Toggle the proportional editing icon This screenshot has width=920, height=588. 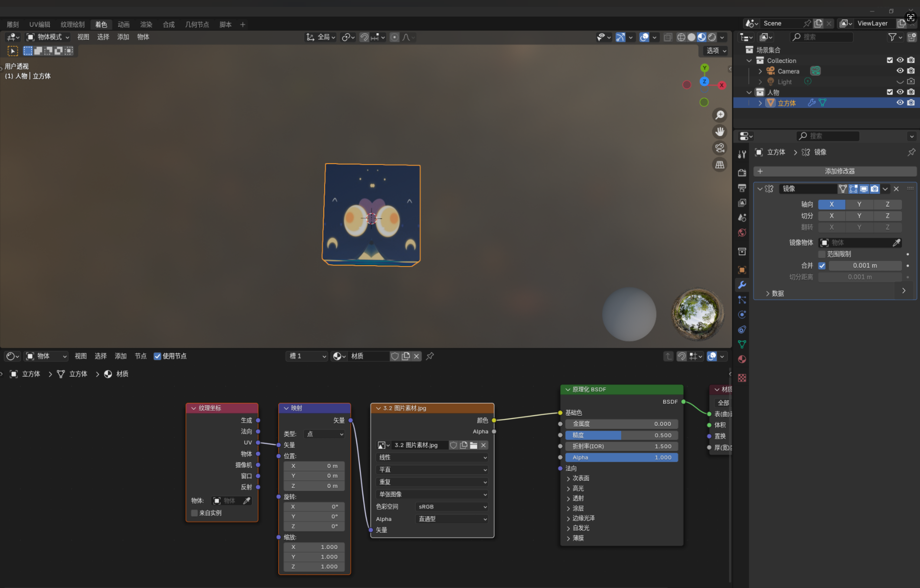395,37
